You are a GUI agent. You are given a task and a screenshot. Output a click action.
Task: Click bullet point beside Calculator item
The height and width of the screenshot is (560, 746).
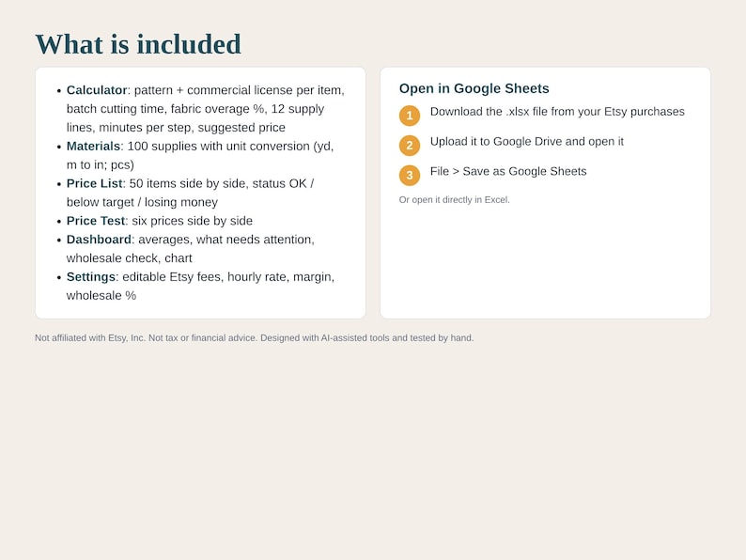click(x=59, y=90)
